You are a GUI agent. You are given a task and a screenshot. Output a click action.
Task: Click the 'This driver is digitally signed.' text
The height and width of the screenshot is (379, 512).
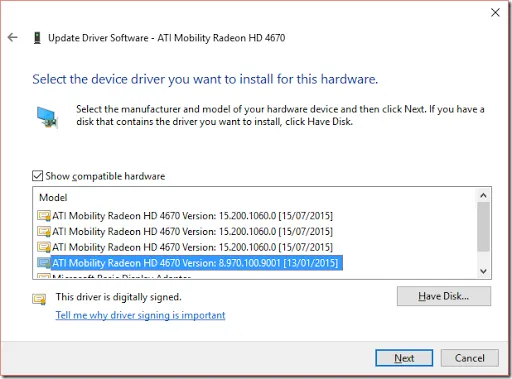119,297
